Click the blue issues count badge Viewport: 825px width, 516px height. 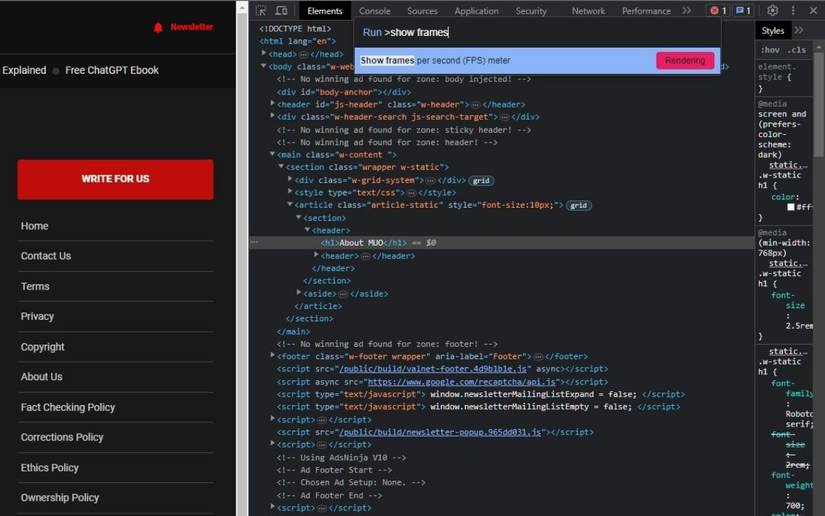click(x=743, y=11)
